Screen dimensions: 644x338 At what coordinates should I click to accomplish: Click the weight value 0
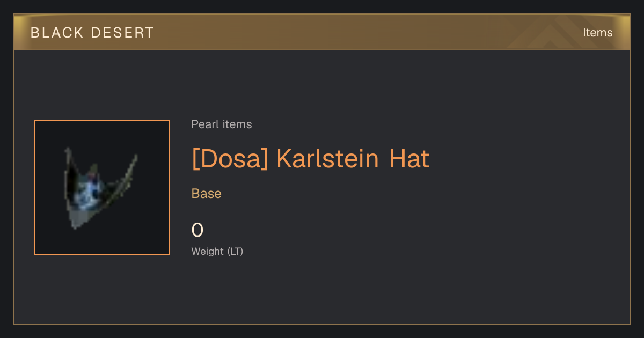[x=197, y=230]
